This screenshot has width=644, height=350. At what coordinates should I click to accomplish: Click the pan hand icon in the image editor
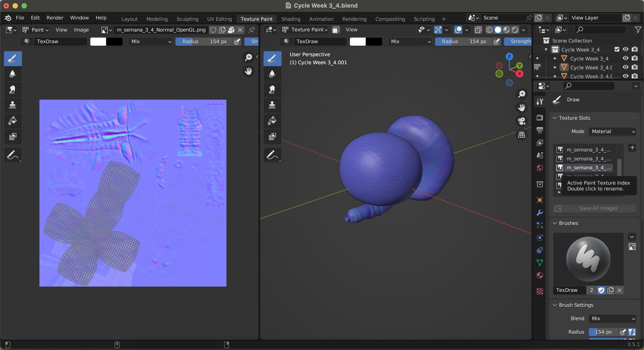tap(248, 71)
